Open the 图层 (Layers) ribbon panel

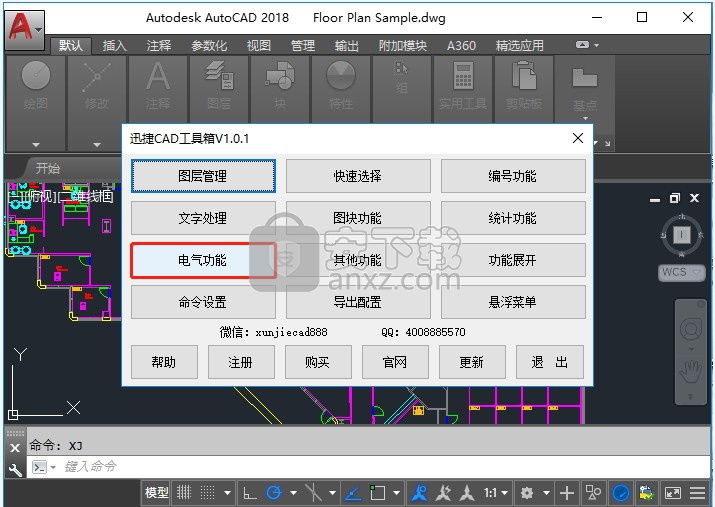pos(219,87)
